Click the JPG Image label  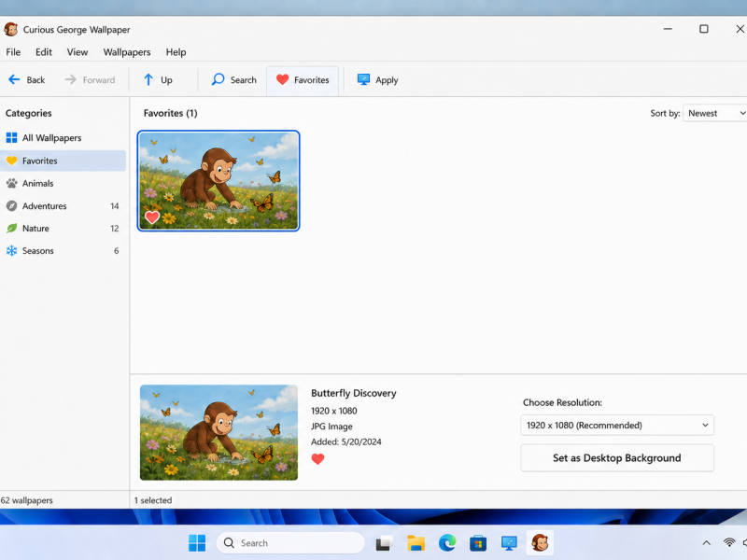(x=331, y=427)
